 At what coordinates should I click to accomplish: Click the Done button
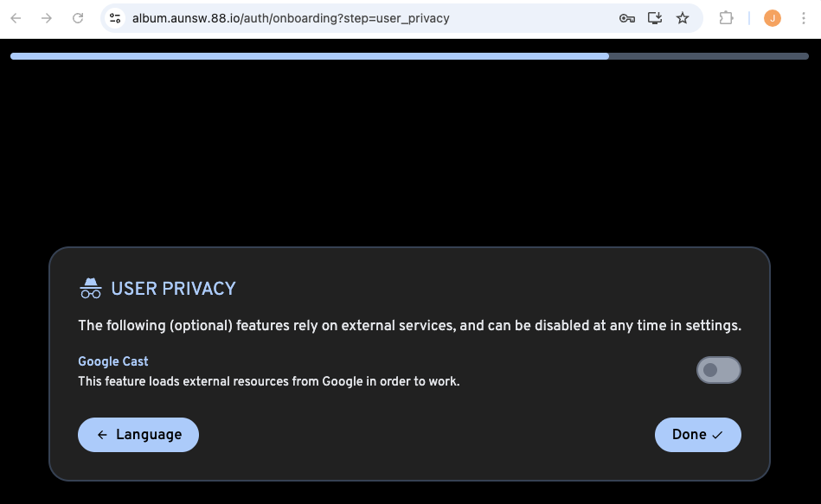pyautogui.click(x=697, y=435)
